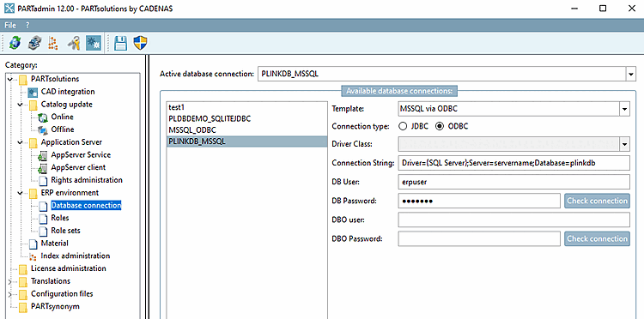Check connection next to DB Password
The image size is (644, 319).
597,201
